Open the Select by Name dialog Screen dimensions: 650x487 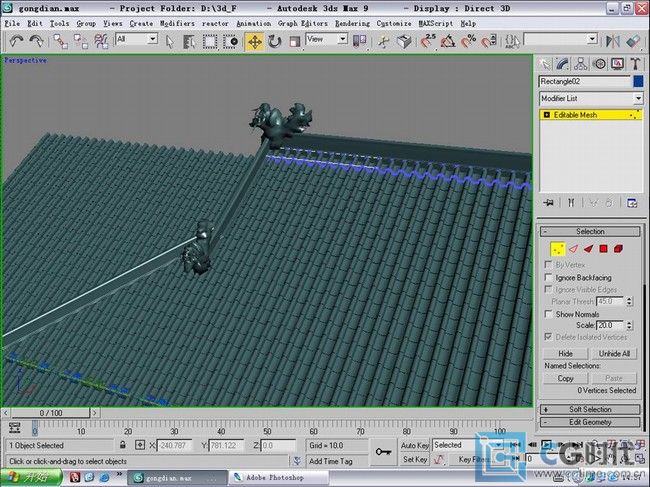(x=189, y=41)
